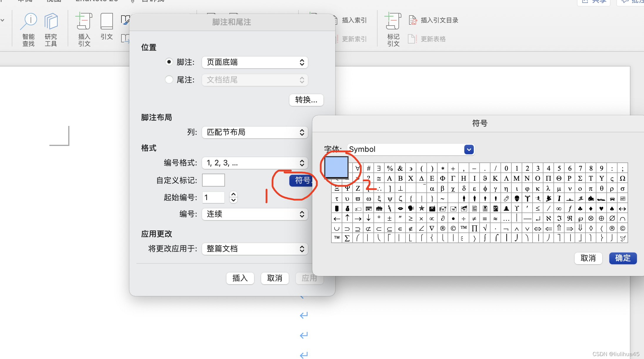
Task: Click the Convert (转换...) button
Action: [x=306, y=100]
